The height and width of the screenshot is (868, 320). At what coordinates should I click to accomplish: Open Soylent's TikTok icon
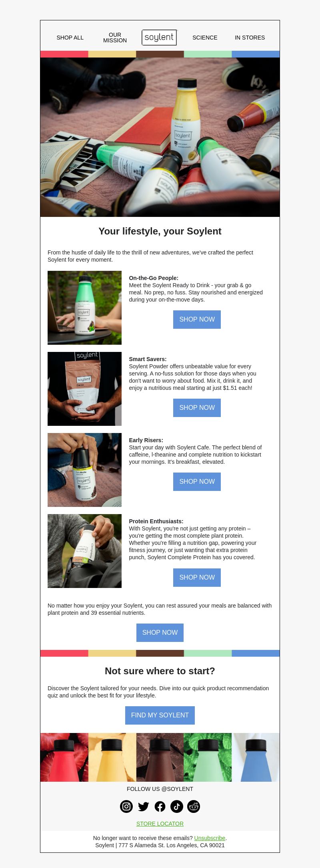(x=177, y=806)
